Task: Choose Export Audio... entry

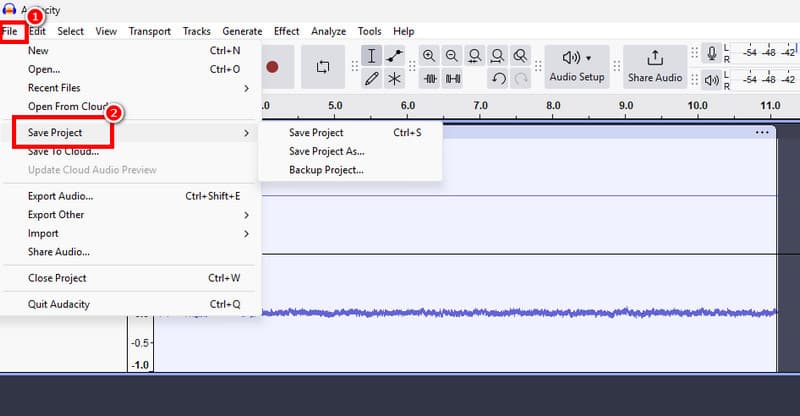Action: click(x=130, y=196)
